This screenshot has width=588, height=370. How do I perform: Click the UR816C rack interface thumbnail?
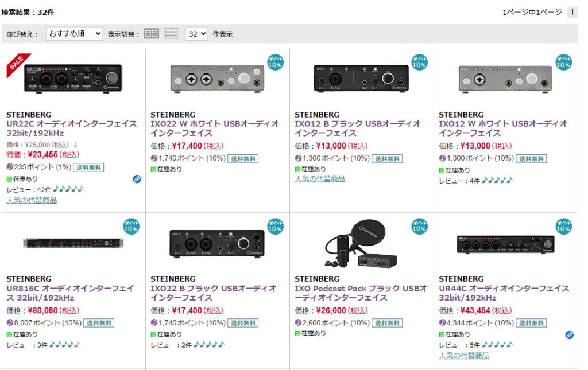pyautogui.click(x=73, y=243)
